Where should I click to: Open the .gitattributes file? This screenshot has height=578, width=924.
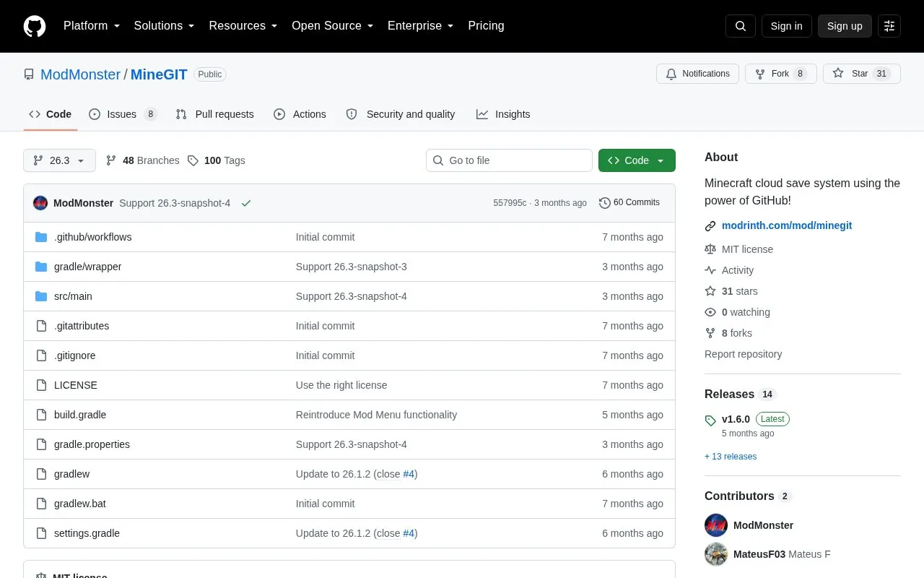[x=82, y=326]
